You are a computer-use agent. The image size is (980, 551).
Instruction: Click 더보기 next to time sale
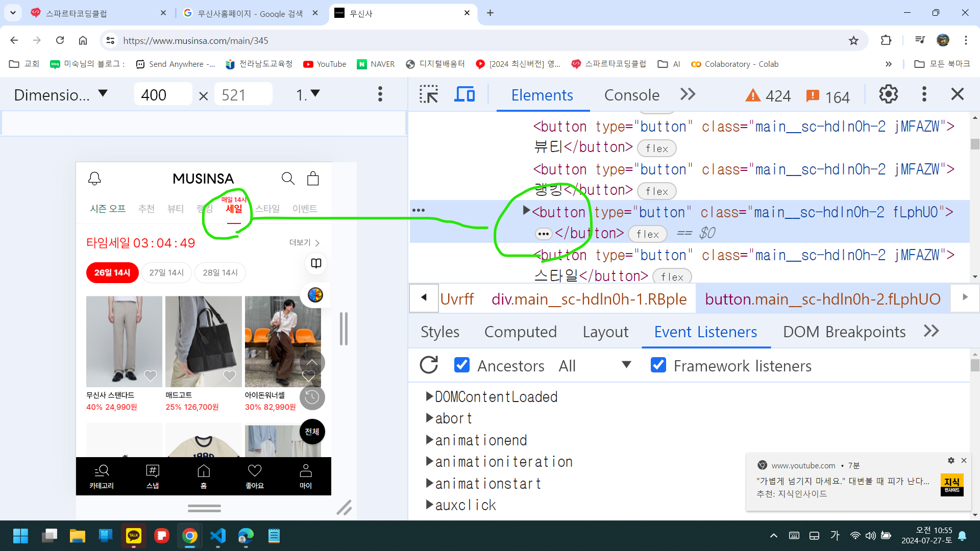click(304, 243)
